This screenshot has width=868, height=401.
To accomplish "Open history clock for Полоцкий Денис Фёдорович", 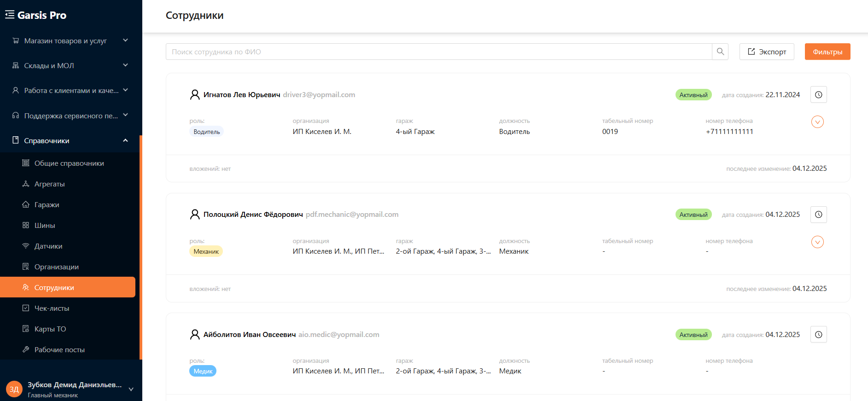I will click(x=818, y=215).
